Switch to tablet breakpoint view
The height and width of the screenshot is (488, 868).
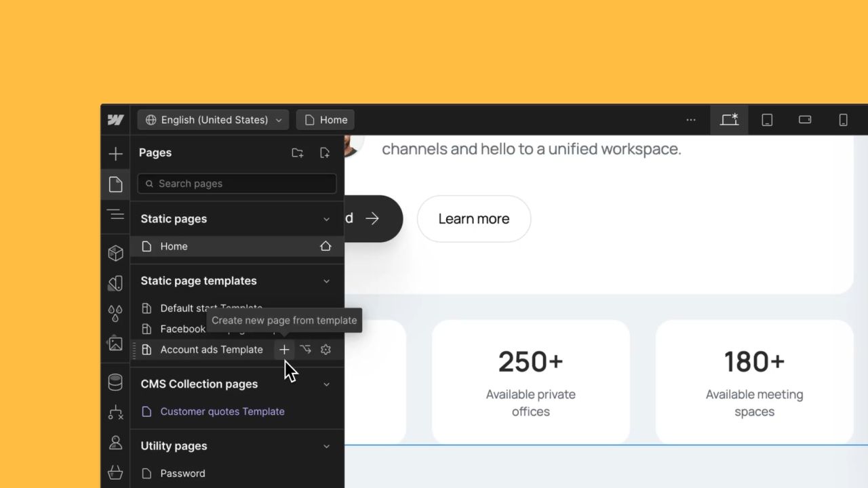pyautogui.click(x=767, y=120)
